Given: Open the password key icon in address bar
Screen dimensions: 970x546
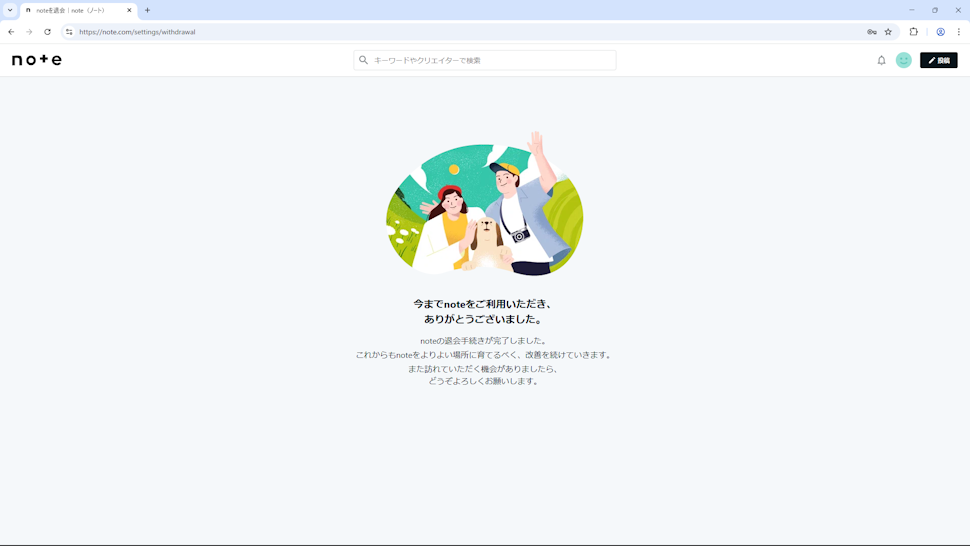Looking at the screenshot, I should click(872, 32).
